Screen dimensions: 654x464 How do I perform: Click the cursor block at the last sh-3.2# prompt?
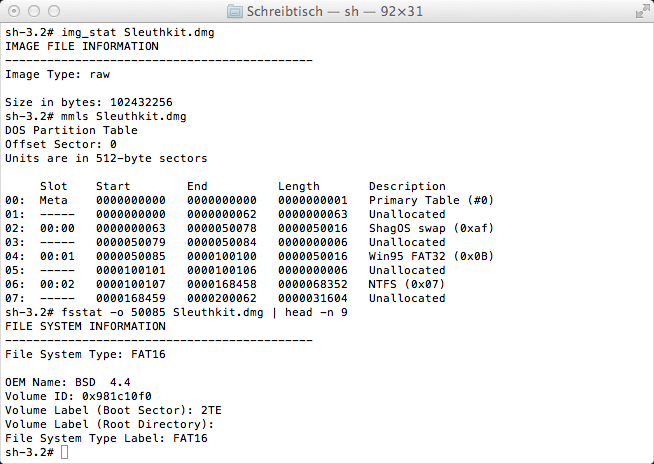(64, 452)
